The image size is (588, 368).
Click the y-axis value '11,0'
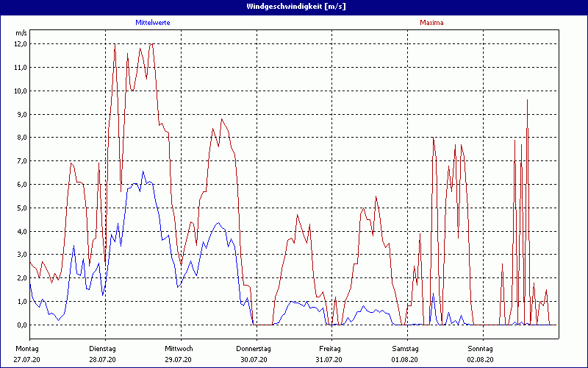coord(21,68)
